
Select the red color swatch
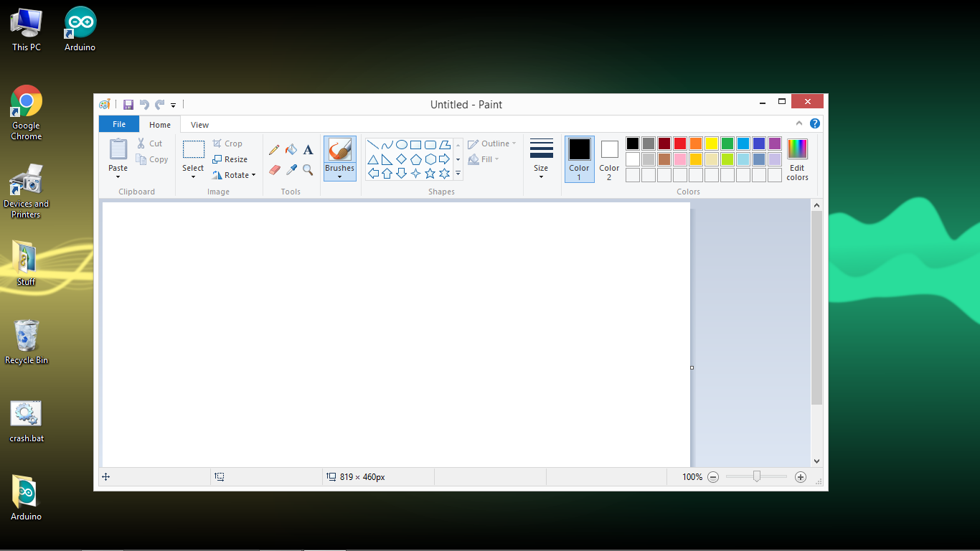[x=679, y=143]
